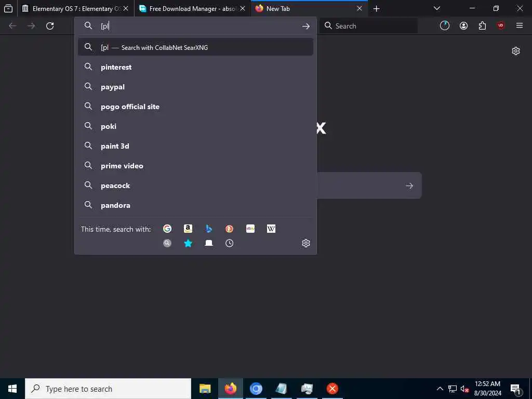Switch to the Elementary OS 7 tab

pos(76,8)
